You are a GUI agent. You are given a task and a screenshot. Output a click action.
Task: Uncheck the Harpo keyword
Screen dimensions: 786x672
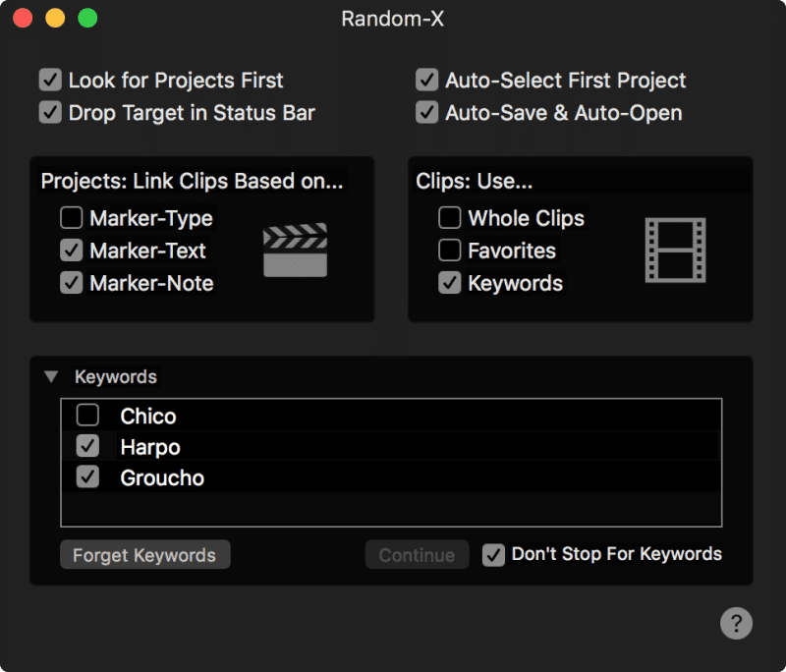87,447
